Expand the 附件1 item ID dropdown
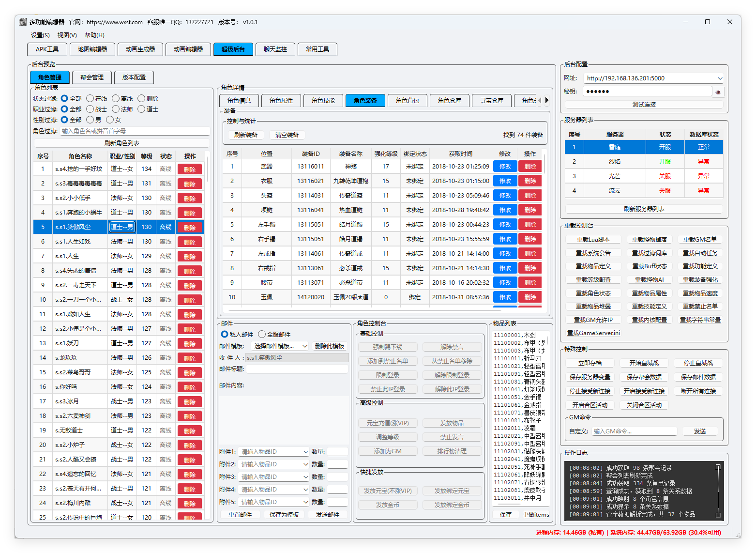756x553 pixels. click(x=305, y=452)
